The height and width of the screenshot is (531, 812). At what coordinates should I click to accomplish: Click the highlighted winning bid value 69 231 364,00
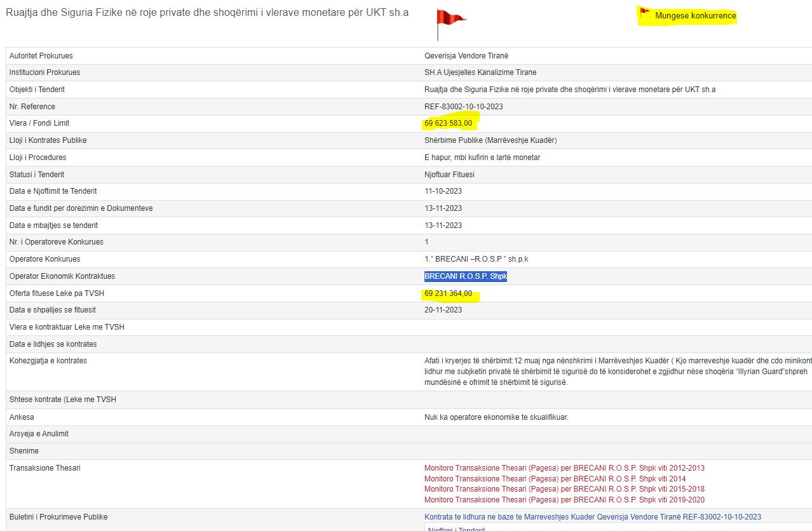[448, 293]
